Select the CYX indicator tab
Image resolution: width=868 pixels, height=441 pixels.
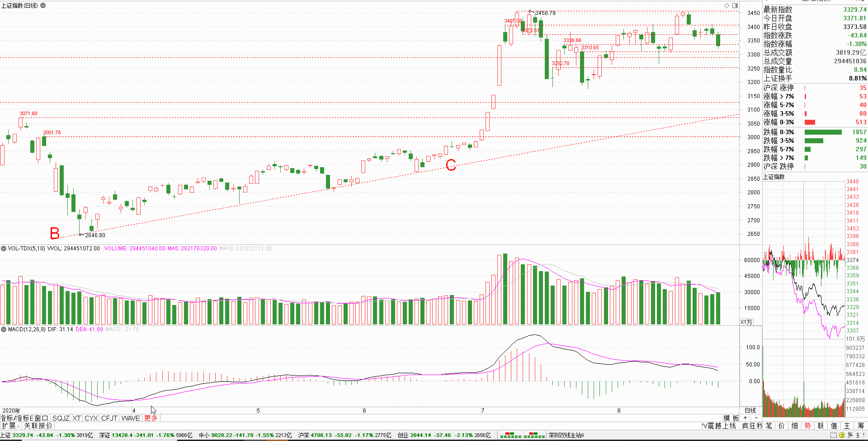pos(91,418)
